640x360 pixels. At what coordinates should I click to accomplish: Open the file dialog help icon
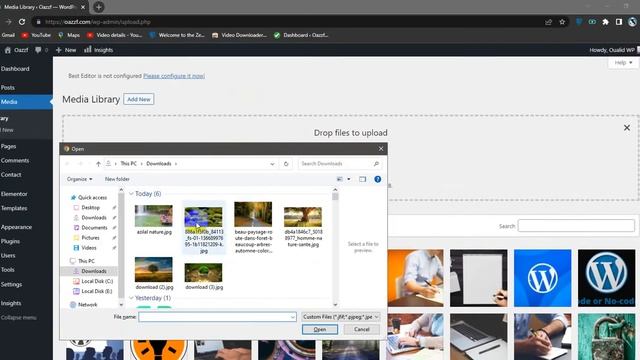(378, 179)
